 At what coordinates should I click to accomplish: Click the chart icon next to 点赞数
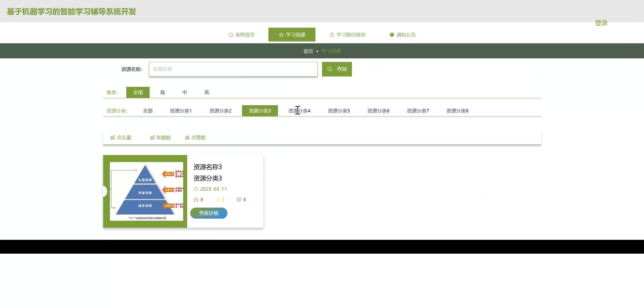pos(187,137)
